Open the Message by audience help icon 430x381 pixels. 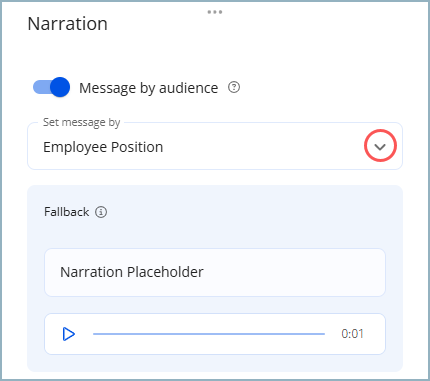click(234, 87)
